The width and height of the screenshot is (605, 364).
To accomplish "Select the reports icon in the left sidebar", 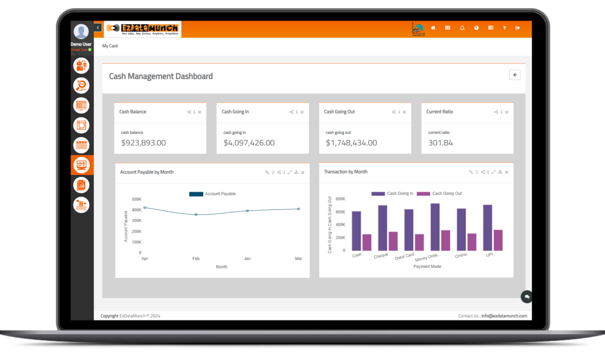I will tap(81, 185).
